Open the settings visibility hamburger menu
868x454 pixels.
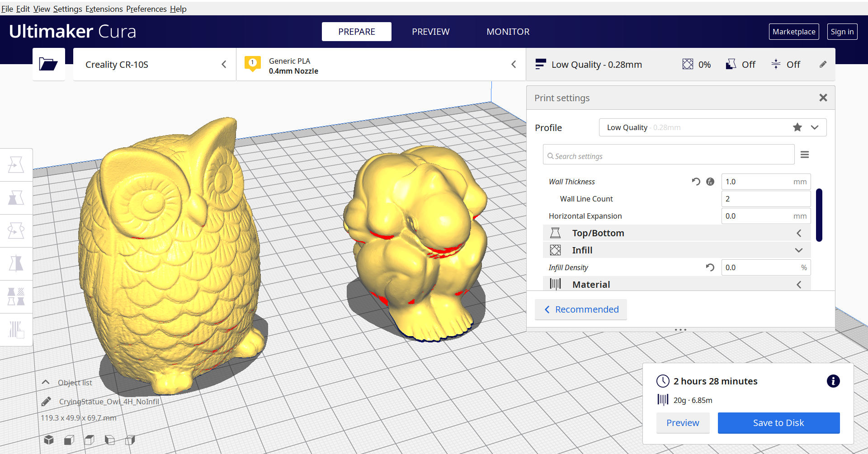(805, 154)
